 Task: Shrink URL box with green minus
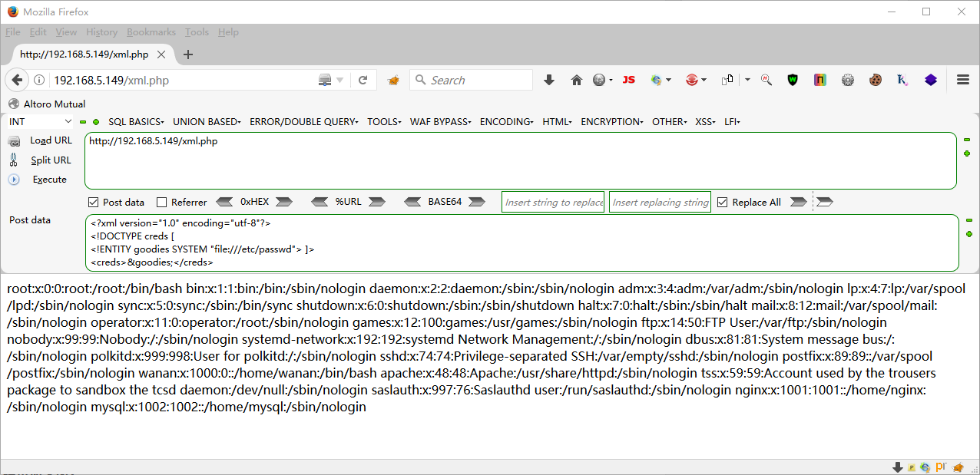(x=967, y=140)
